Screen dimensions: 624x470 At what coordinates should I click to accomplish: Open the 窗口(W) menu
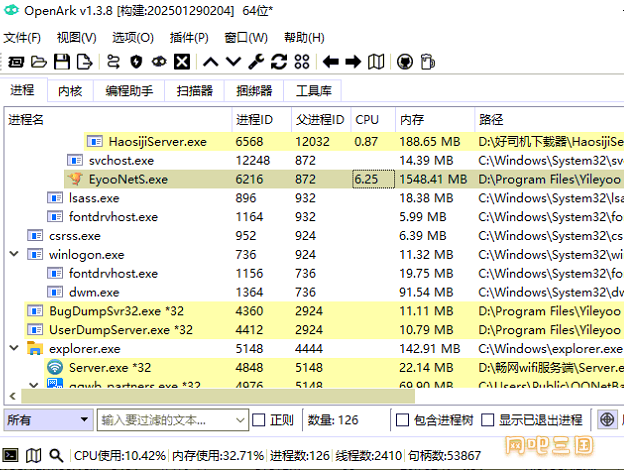click(246, 38)
